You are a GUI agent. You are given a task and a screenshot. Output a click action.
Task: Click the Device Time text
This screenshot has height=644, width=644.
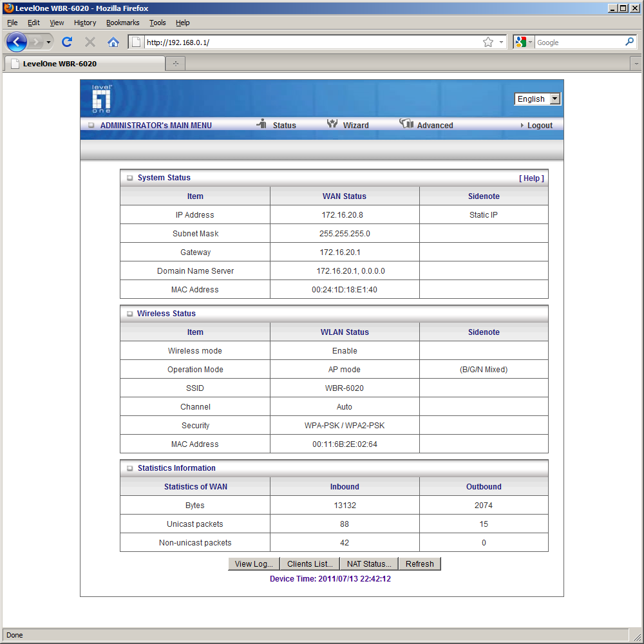(330, 579)
